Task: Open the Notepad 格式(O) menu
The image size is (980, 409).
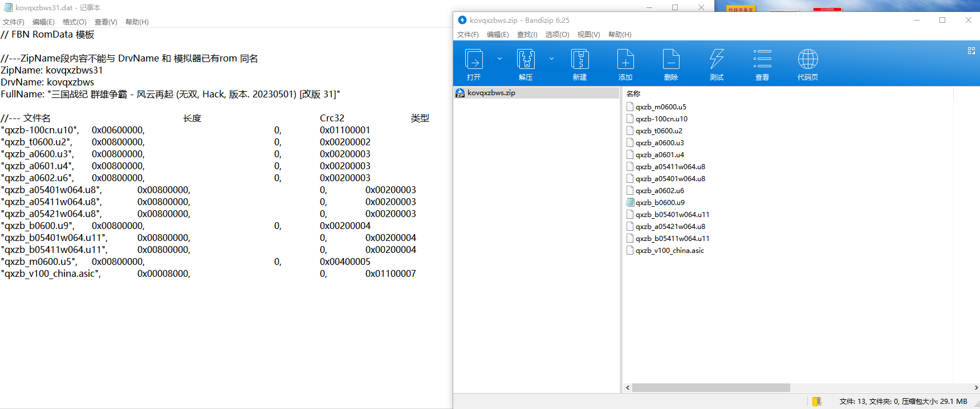Action: pos(75,22)
